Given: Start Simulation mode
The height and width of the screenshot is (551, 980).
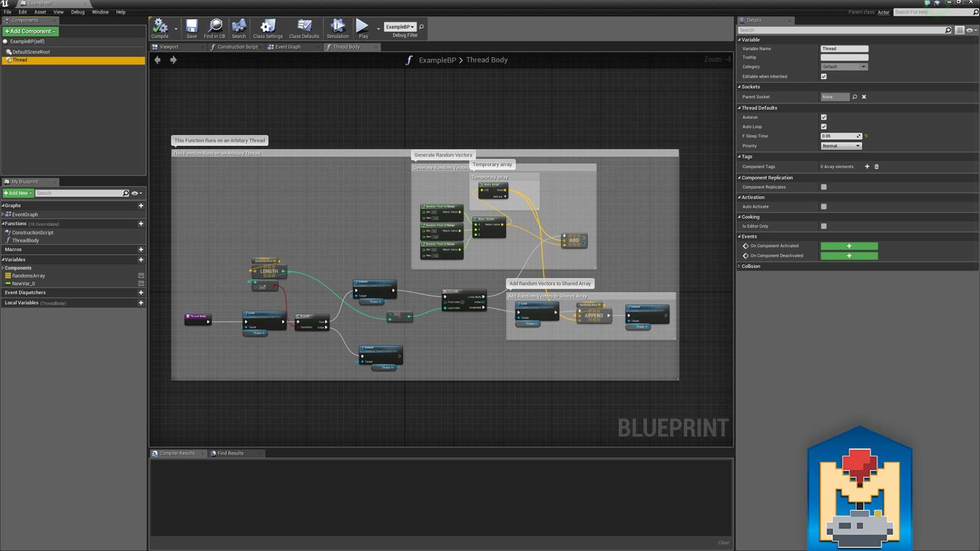Looking at the screenshot, I should pos(338,29).
